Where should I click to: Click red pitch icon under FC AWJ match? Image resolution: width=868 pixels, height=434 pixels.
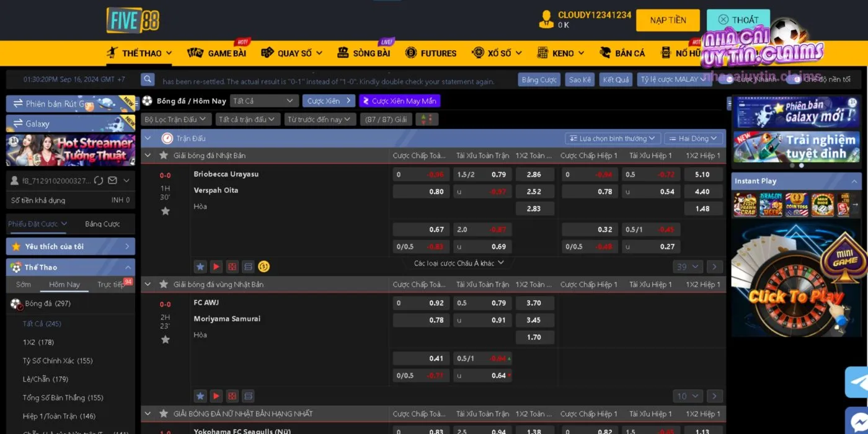pyautogui.click(x=232, y=396)
